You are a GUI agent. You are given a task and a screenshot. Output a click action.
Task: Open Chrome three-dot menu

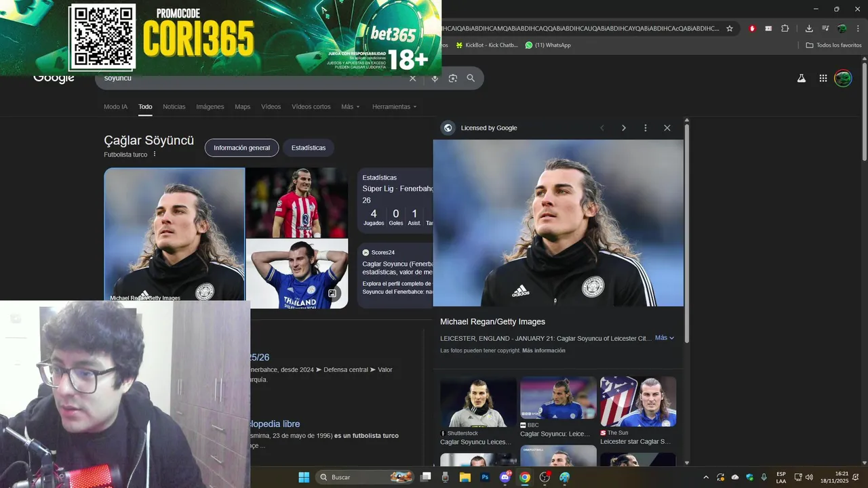click(857, 28)
